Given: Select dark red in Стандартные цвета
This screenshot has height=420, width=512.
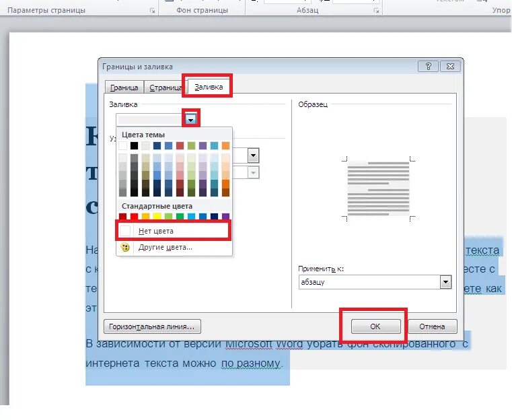Looking at the screenshot, I should 122,216.
